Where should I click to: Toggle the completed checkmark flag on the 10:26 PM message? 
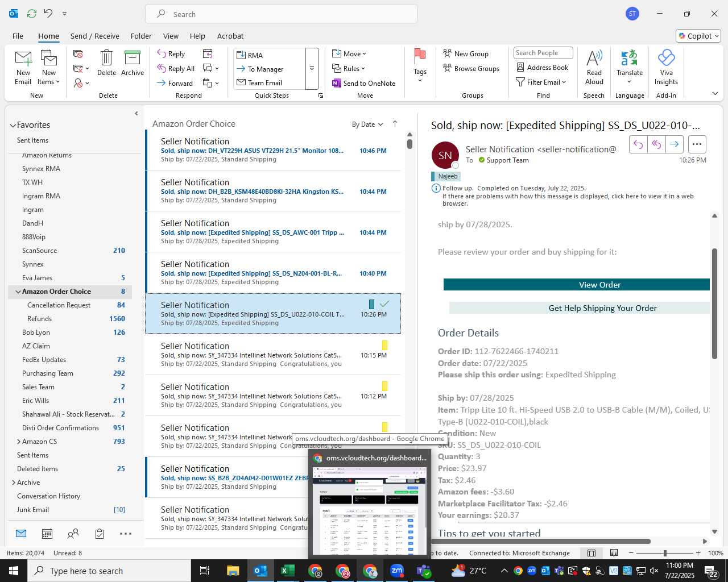384,304
